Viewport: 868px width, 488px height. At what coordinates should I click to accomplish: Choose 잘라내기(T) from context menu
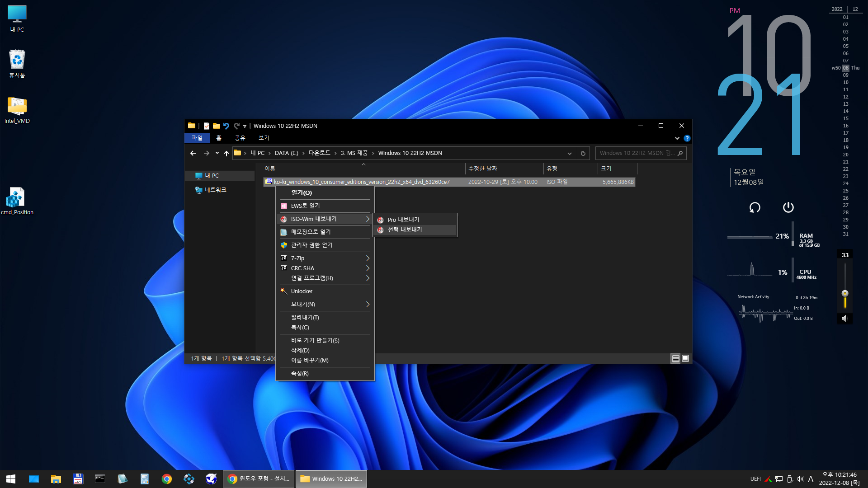click(325, 318)
